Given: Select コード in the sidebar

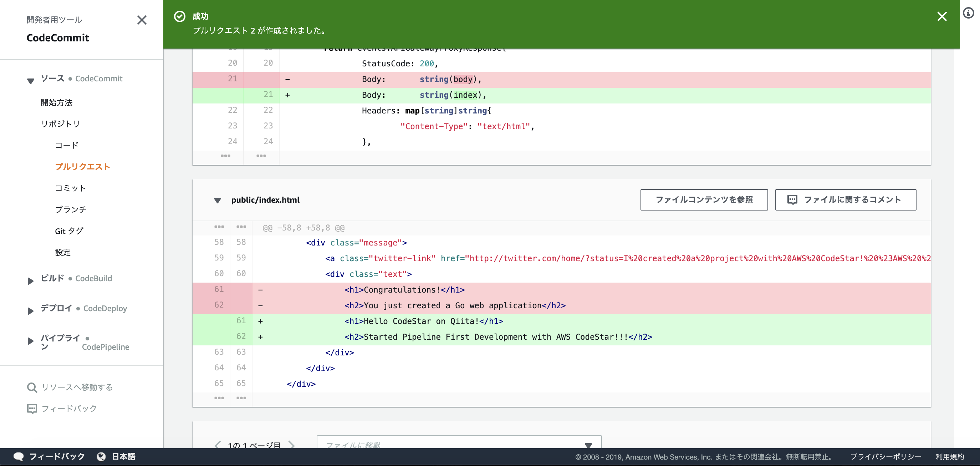Looking at the screenshot, I should [x=67, y=145].
